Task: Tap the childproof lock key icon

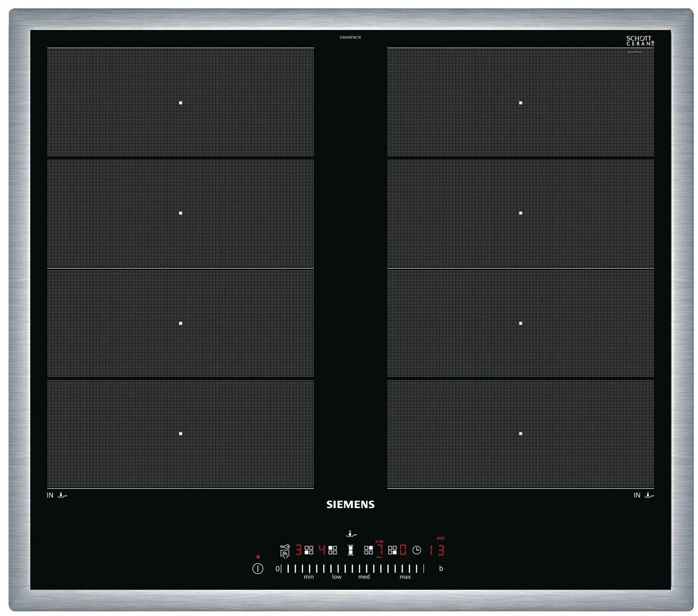Action: 285,547
